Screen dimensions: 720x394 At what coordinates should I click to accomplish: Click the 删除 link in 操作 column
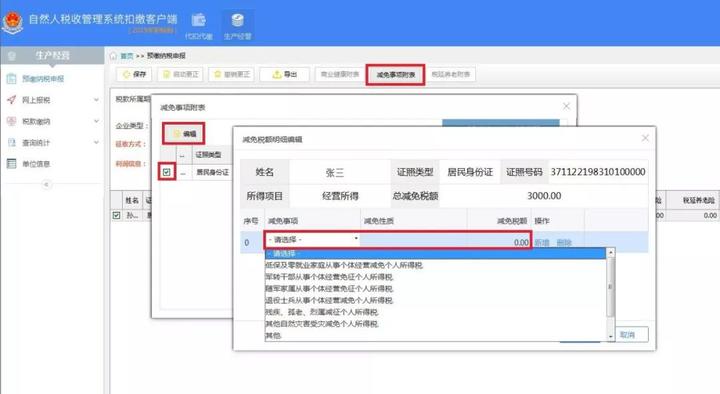[x=564, y=242]
